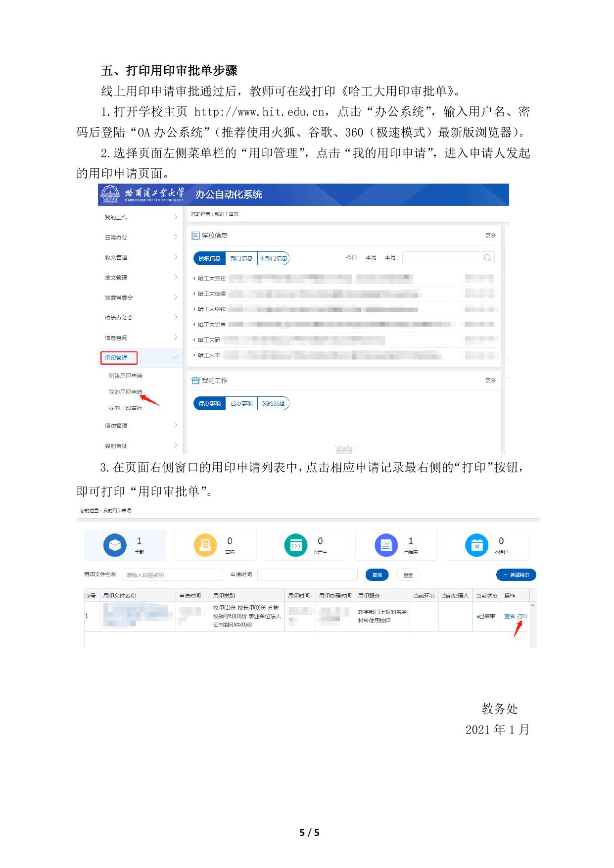Click the search magnifier in 学校信息 box
614x868 pixels.
click(x=487, y=258)
